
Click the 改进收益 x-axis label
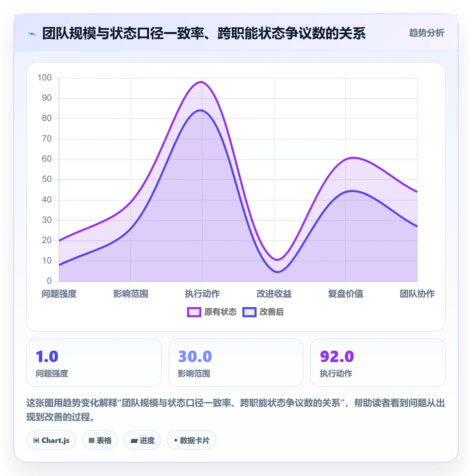274,294
